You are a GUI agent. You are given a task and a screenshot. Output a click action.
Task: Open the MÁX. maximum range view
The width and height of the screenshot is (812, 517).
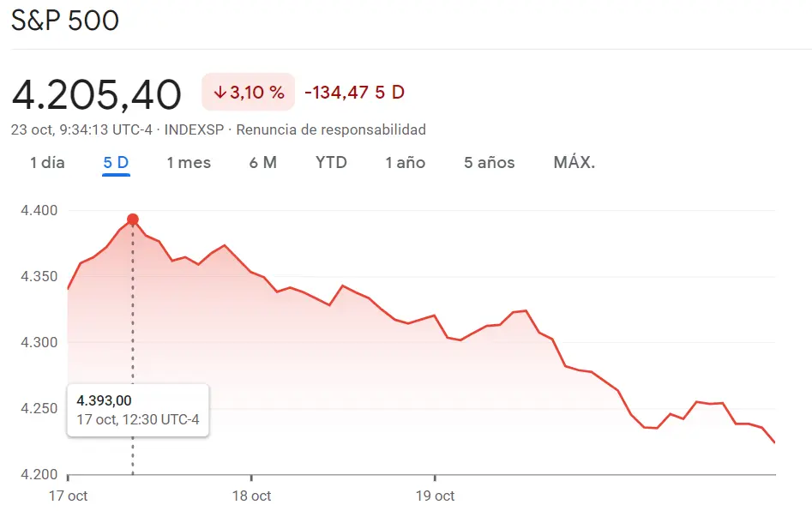point(574,162)
